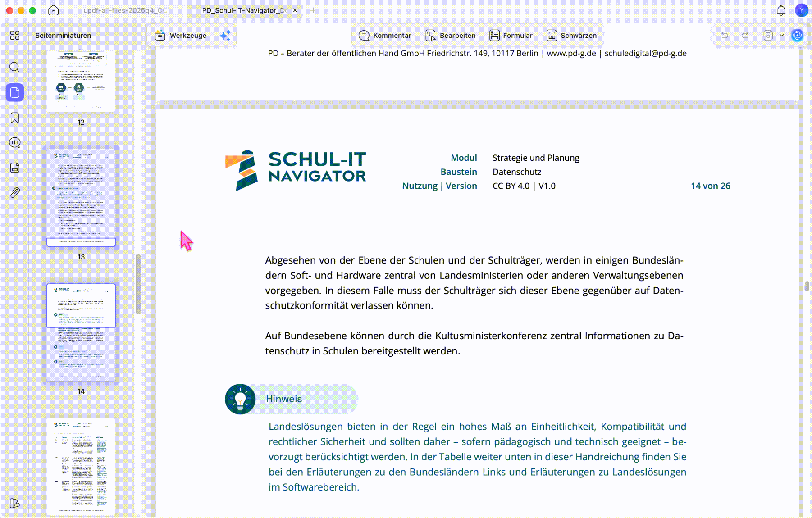Expand the save options dropdown arrow

tap(782, 35)
